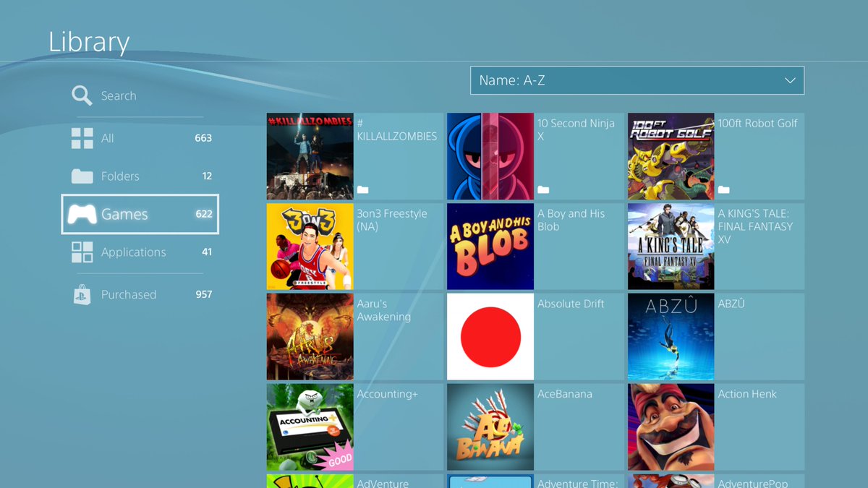Image resolution: width=868 pixels, height=488 pixels.
Task: Click the "3on3 Freestyle (NA)" title text
Action: [x=392, y=220]
